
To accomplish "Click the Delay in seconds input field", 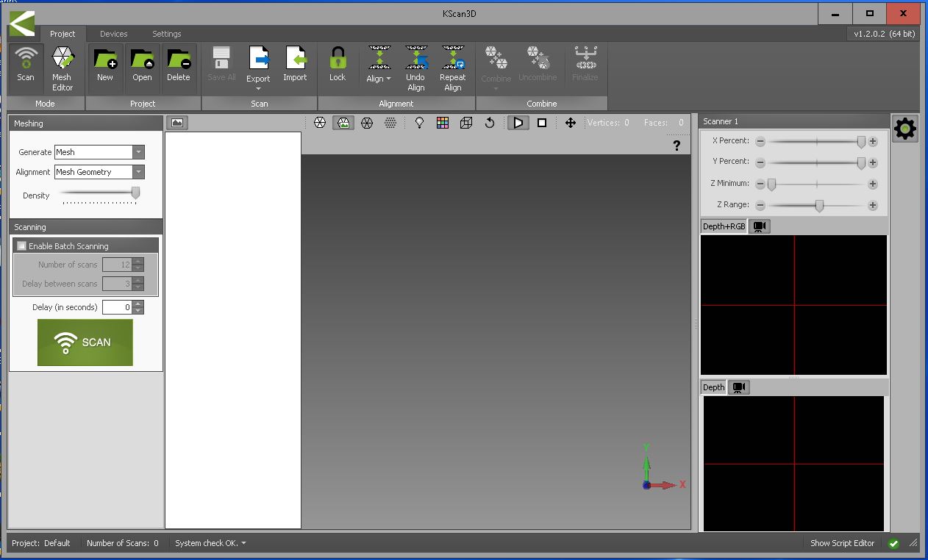I will tap(118, 307).
